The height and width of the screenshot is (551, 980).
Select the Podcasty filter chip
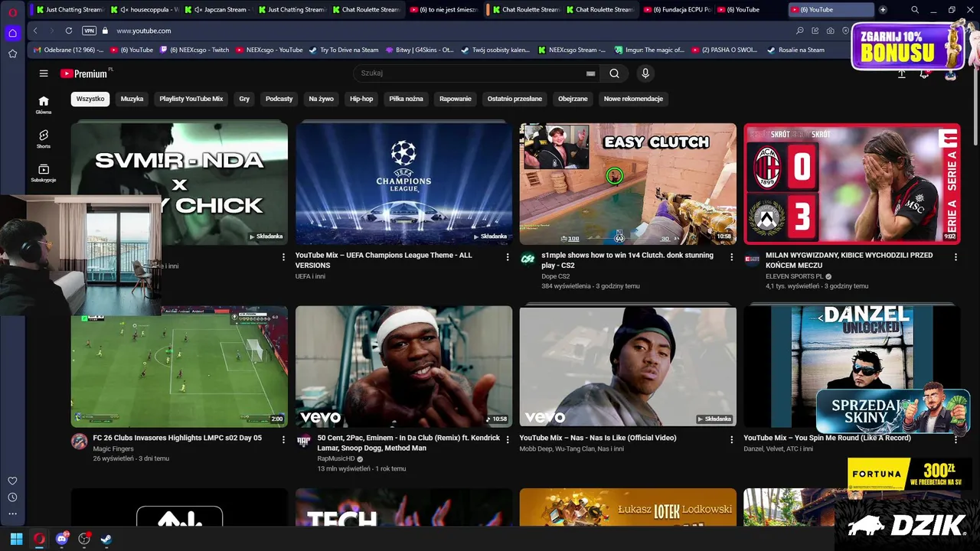tap(279, 99)
